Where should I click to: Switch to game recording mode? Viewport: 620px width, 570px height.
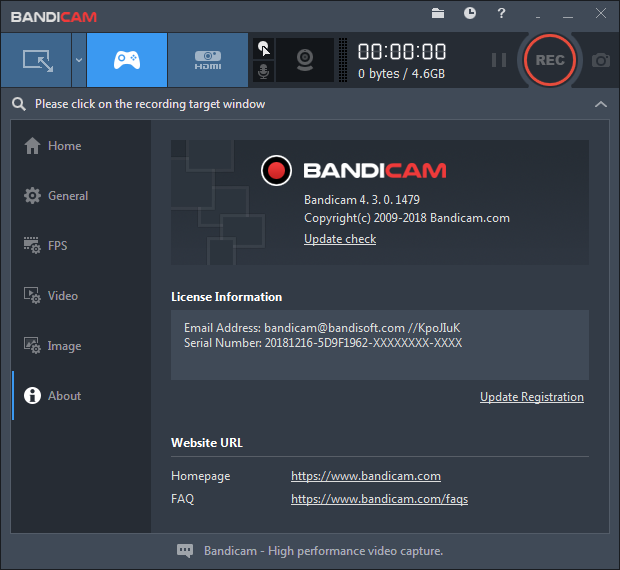[127, 60]
